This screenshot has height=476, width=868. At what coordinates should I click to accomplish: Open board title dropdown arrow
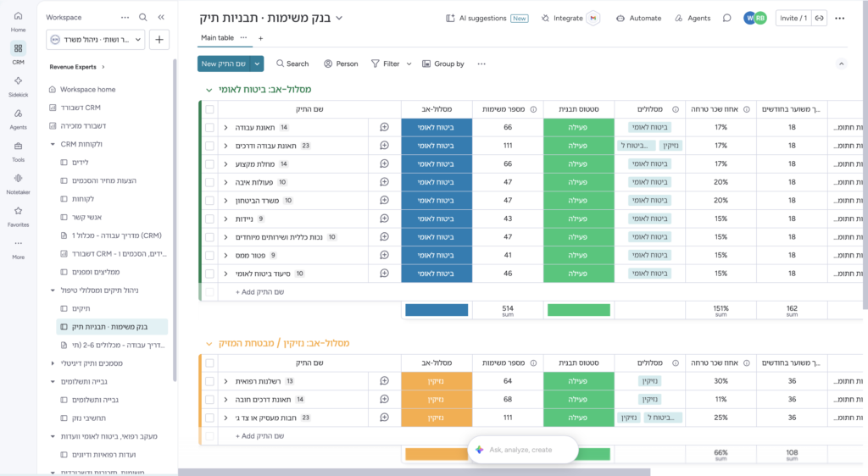(x=339, y=18)
